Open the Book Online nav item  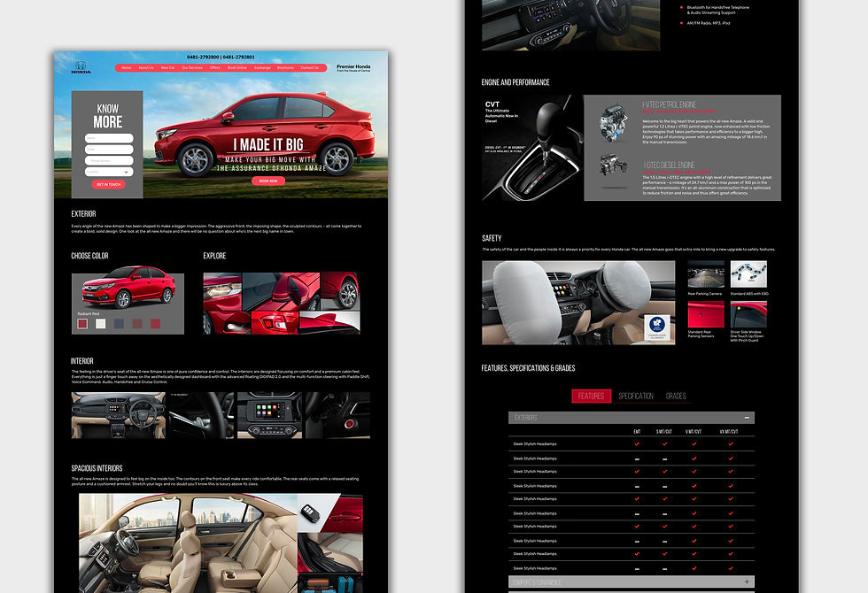pos(237,68)
